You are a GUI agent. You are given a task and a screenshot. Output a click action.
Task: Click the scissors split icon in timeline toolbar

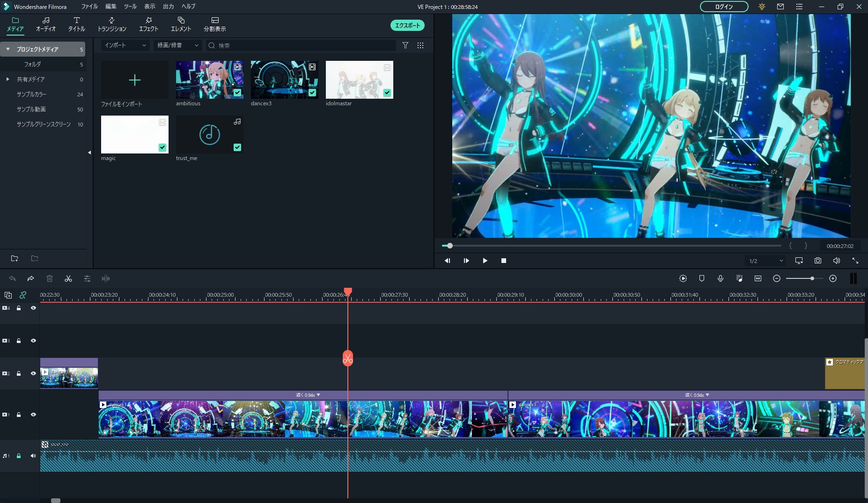(68, 278)
